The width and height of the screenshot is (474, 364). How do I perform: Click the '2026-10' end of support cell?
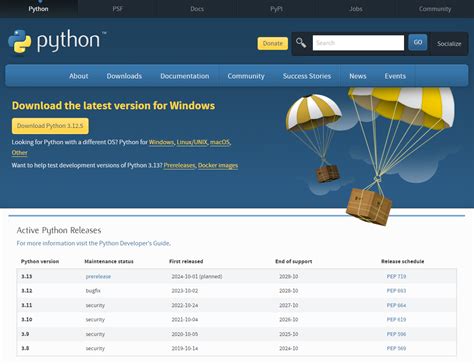(289, 319)
